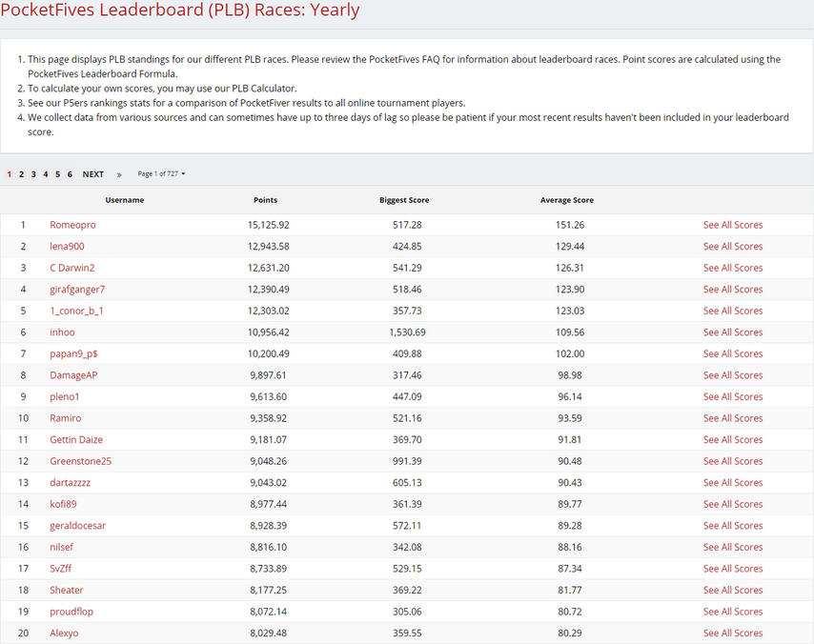814x644 pixels.
Task: Select Alexyo's points value 8,029.48
Action: (269, 634)
